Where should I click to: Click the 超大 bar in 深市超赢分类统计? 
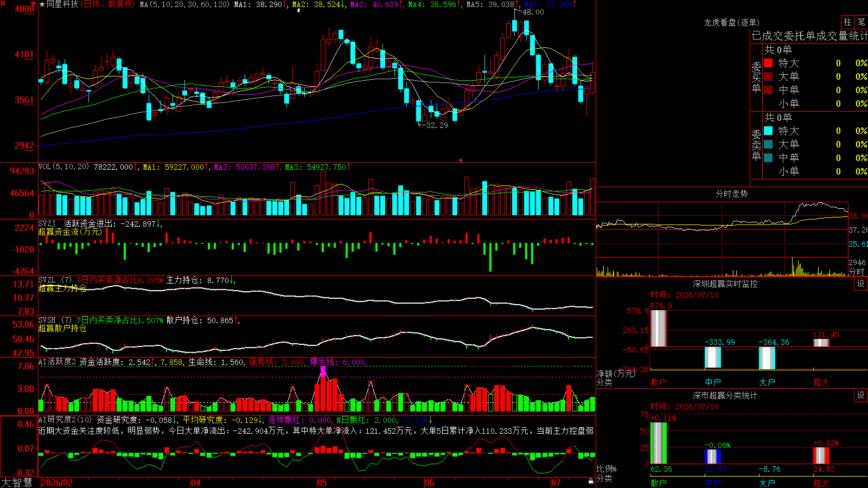pyautogui.click(x=821, y=455)
